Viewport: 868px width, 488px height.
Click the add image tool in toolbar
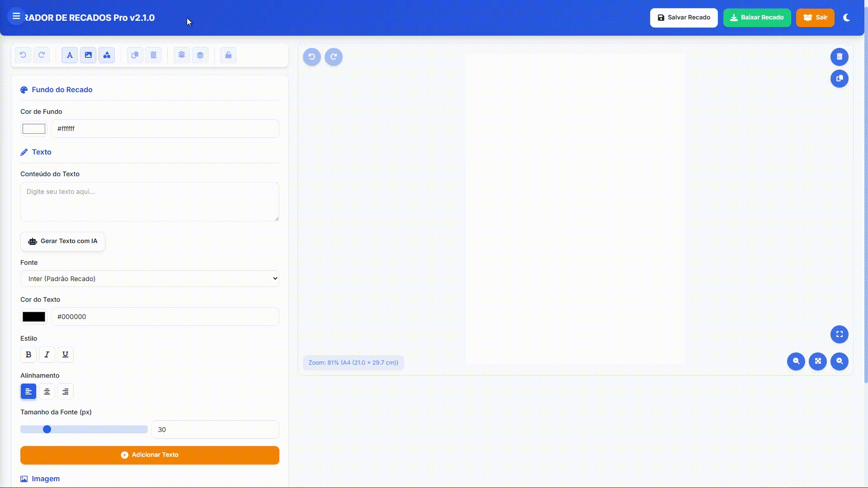coord(88,55)
